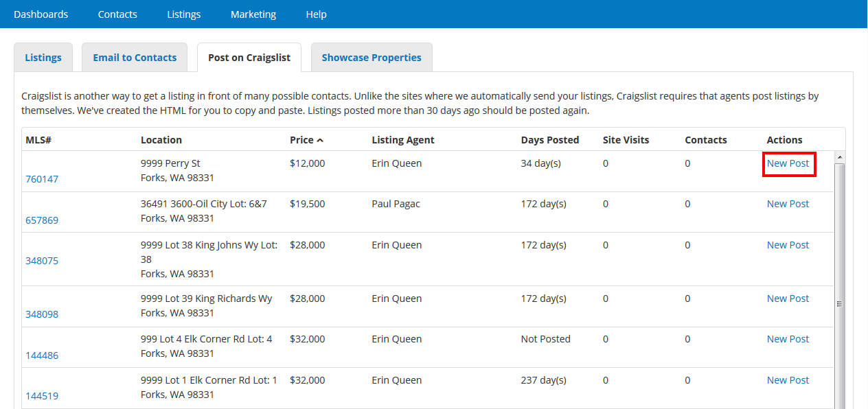Sort by the Listing Agent column header

coord(403,140)
